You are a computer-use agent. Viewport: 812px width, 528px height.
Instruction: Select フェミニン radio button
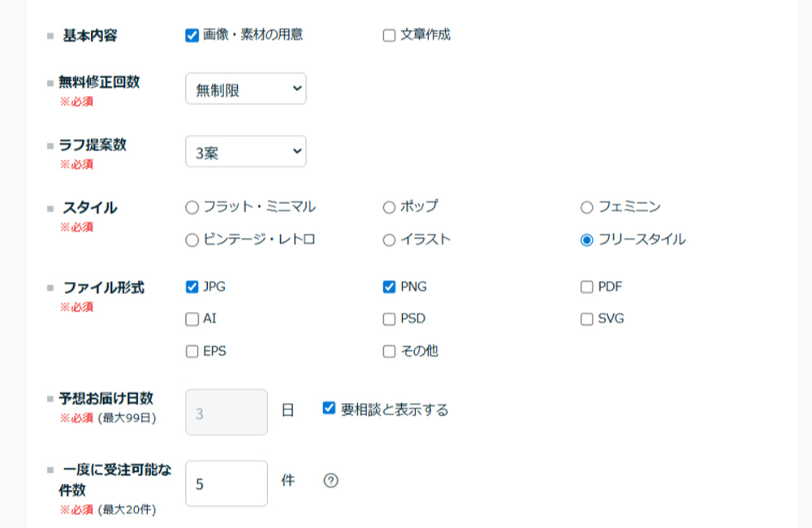[587, 208]
